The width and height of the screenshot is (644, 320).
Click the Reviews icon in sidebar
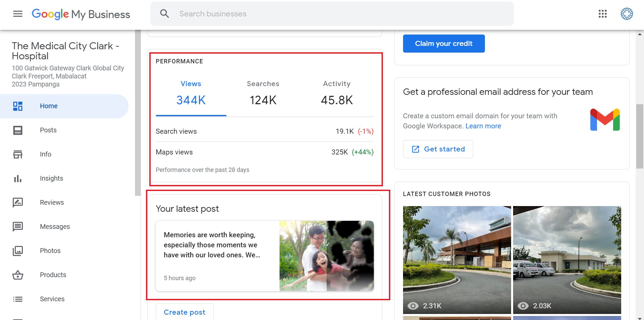[18, 202]
